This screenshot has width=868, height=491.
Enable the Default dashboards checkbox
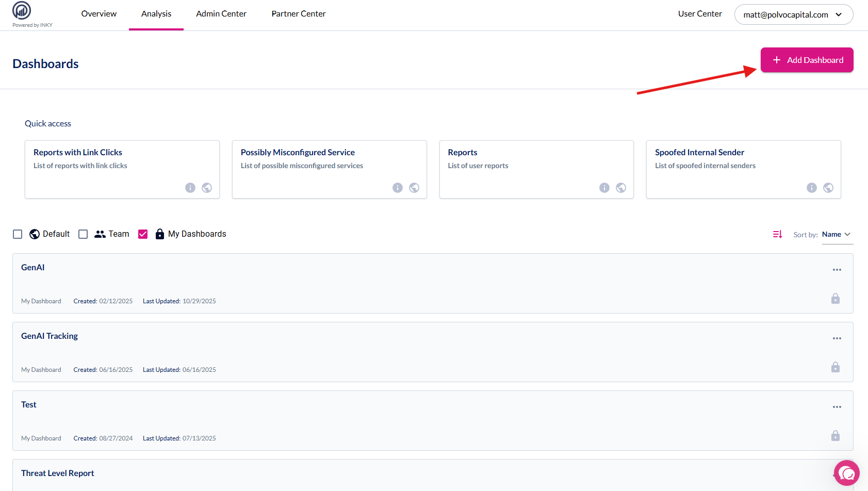18,234
